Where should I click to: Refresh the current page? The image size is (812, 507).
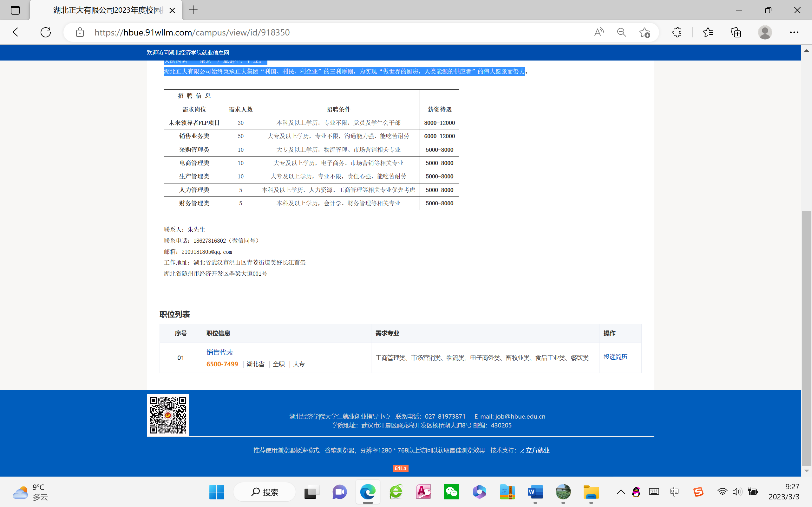46,32
